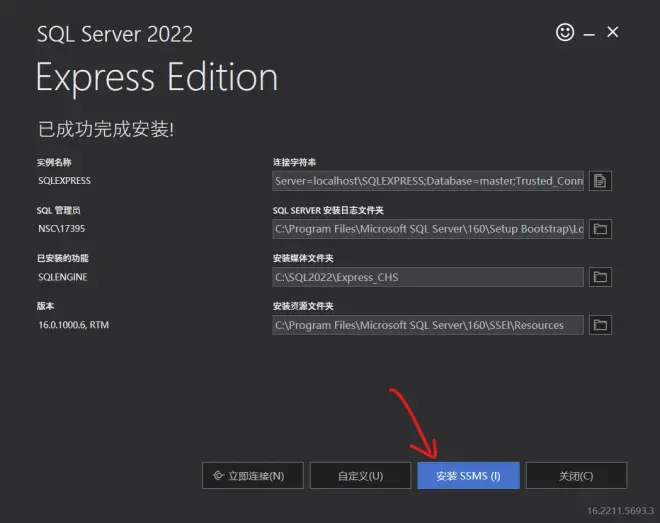This screenshot has width=660, height=523.
Task: Open the SQL Server install log folder
Action: [600, 229]
